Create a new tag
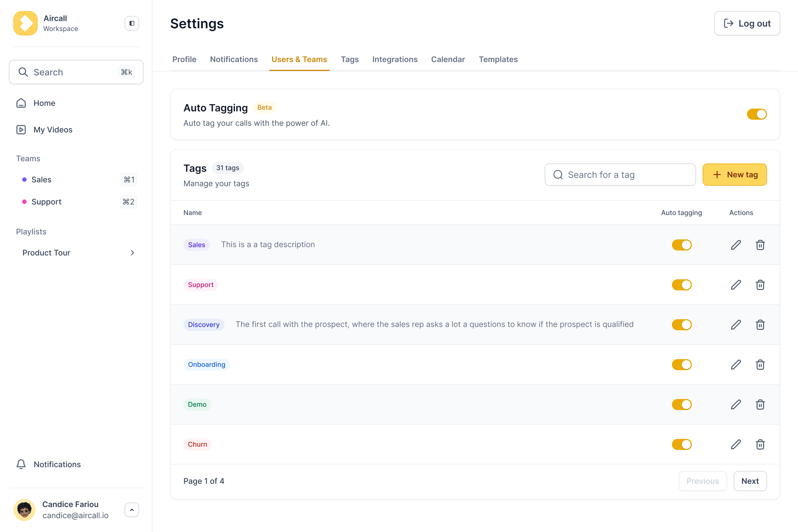The width and height of the screenshot is (798, 532). pyautogui.click(x=735, y=174)
